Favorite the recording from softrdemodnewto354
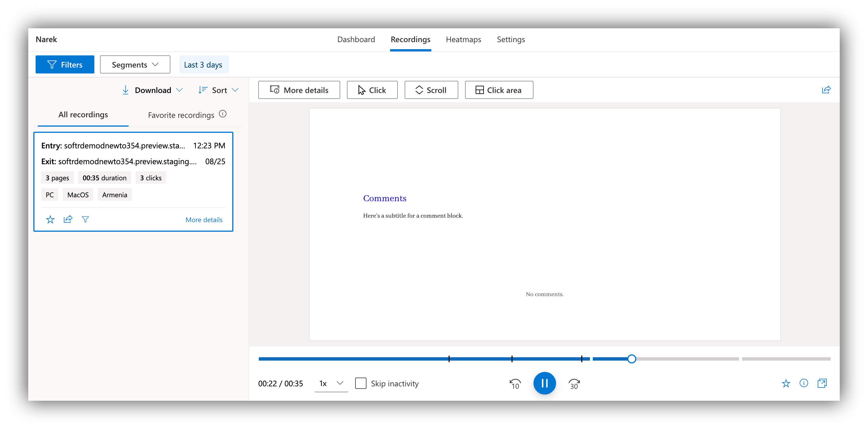 [50, 219]
